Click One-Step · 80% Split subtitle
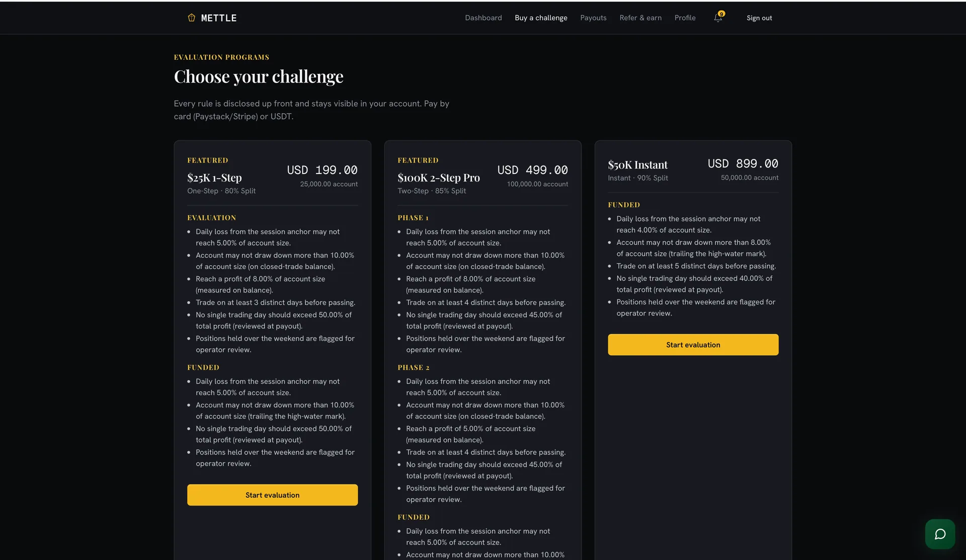Screen dimensions: 966x560 (221, 191)
